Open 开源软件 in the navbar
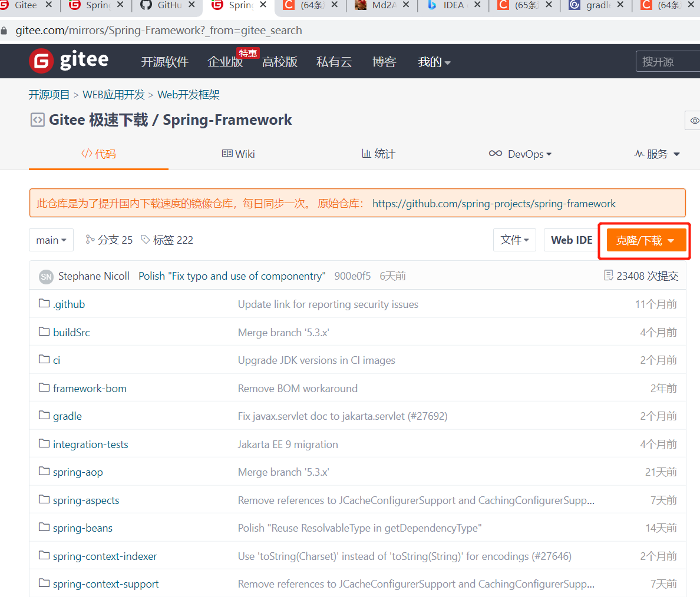Viewport: 700px width, 597px height. pyautogui.click(x=165, y=62)
